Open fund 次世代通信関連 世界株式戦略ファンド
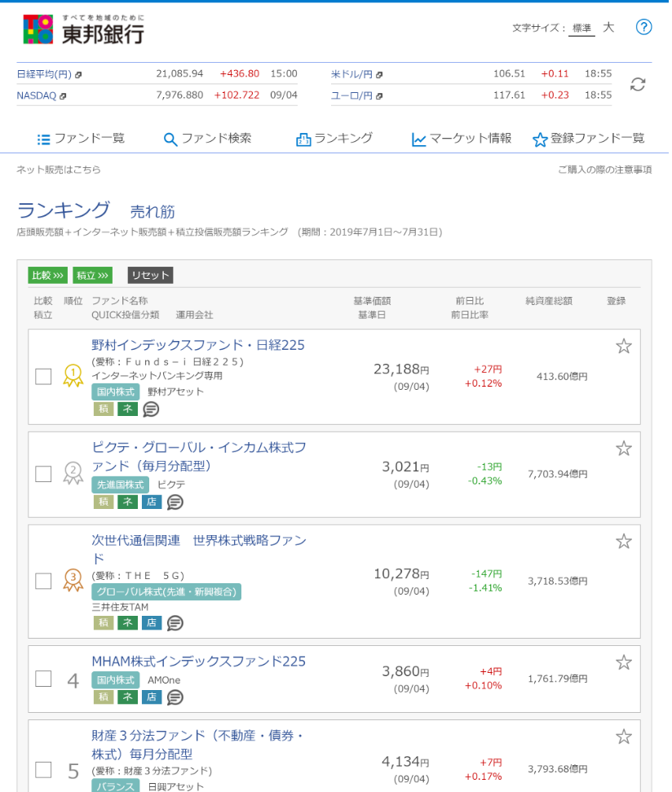Image resolution: width=672 pixels, height=792 pixels. 199,550
